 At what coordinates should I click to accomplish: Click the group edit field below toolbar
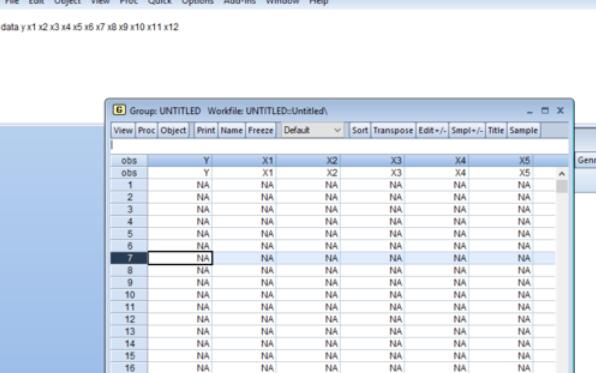339,145
